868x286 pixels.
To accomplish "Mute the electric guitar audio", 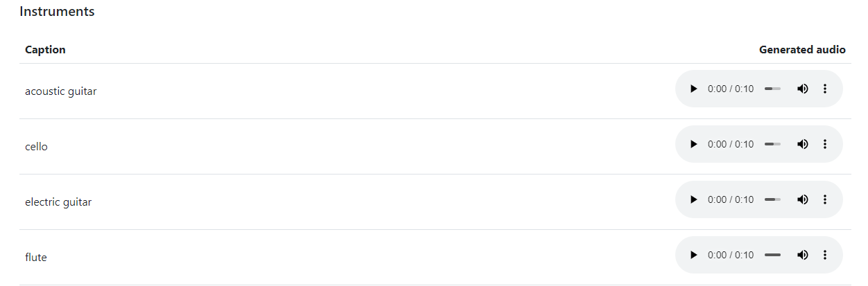I will [x=802, y=199].
